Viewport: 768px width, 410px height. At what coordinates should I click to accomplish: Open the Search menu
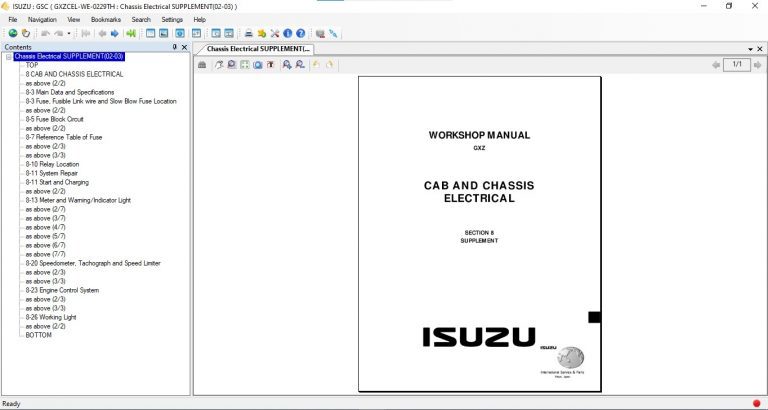point(141,20)
